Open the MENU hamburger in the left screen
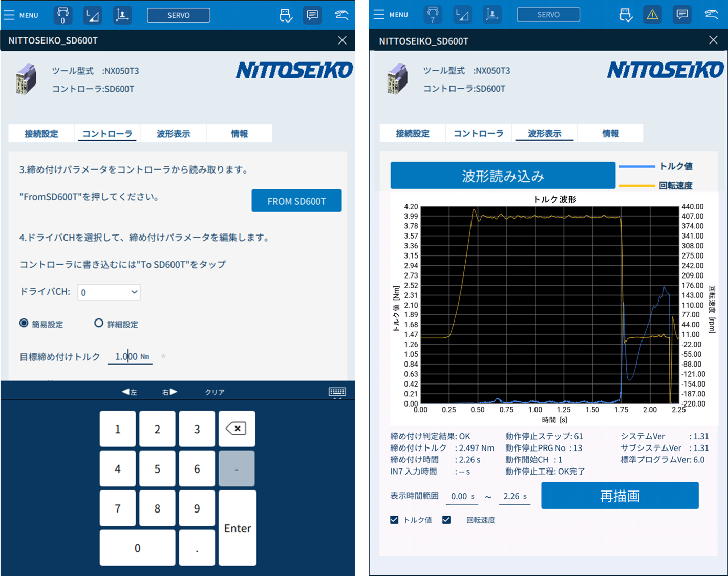728x576 pixels. [21, 15]
